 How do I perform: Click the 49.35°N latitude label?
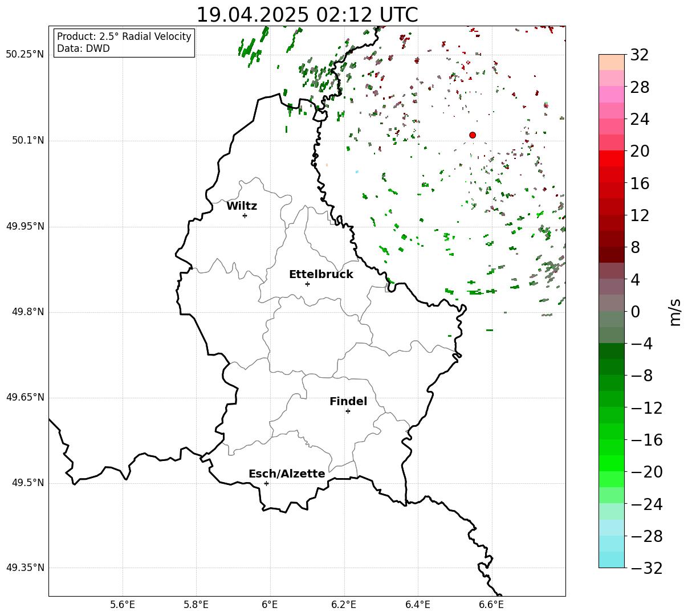point(25,568)
